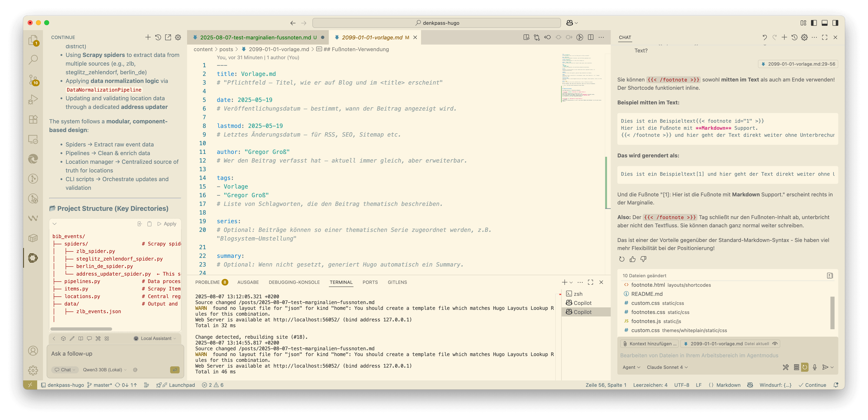Open the pencil rules icon in the Continue toolbar
Screen dimensions: 868x420
72,339
